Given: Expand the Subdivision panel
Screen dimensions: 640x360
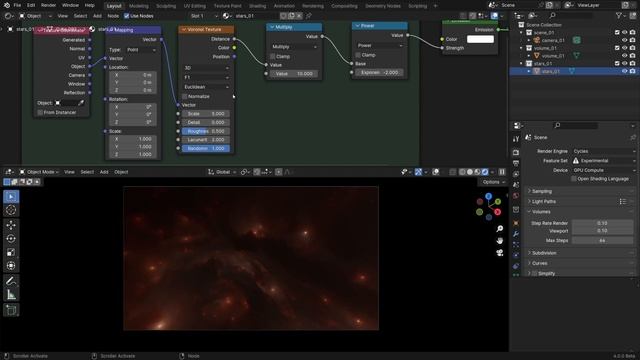Looking at the screenshot, I should 580,253.
